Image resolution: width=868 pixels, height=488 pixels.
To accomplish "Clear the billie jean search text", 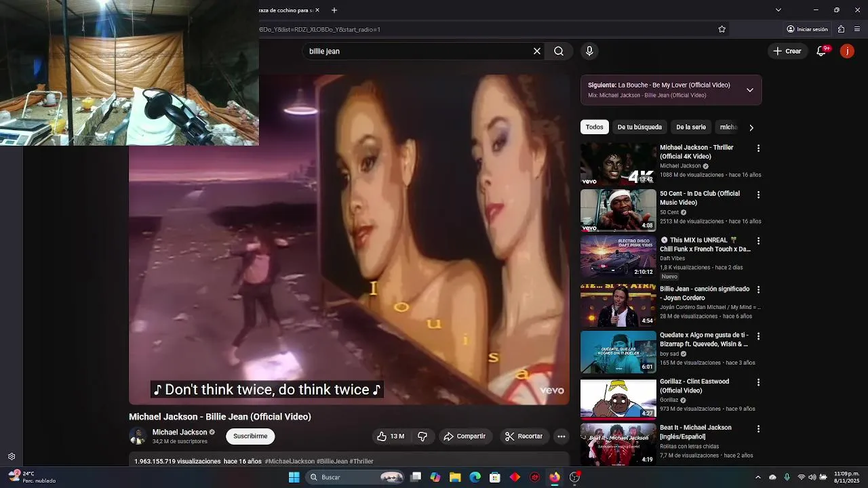I will (x=537, y=51).
